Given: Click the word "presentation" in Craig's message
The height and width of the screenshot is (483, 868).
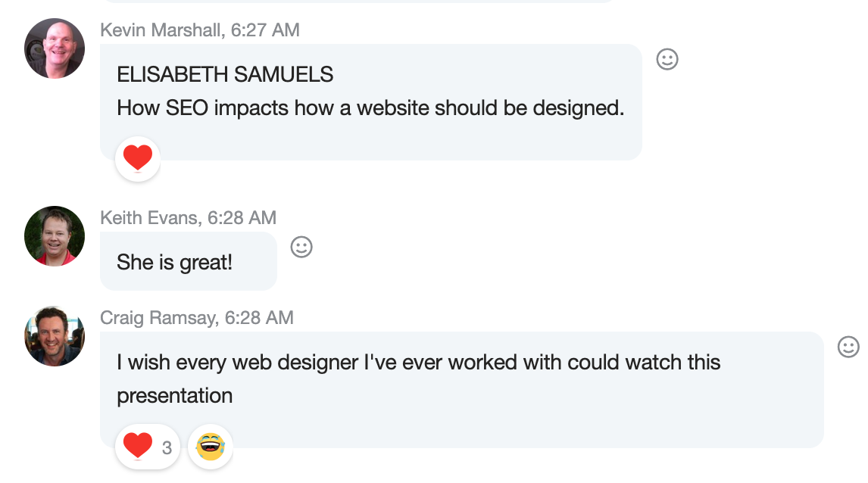Looking at the screenshot, I should [x=174, y=395].
